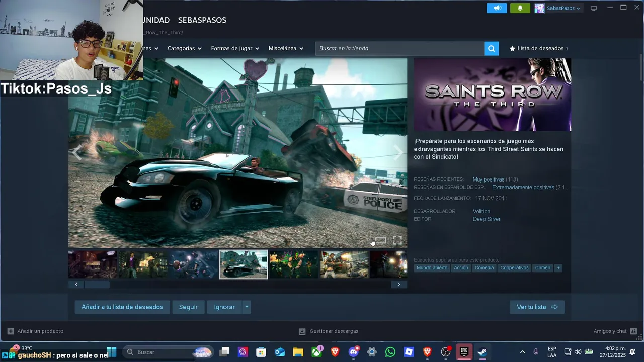Open Muy positivas recent reviews link

488,179
